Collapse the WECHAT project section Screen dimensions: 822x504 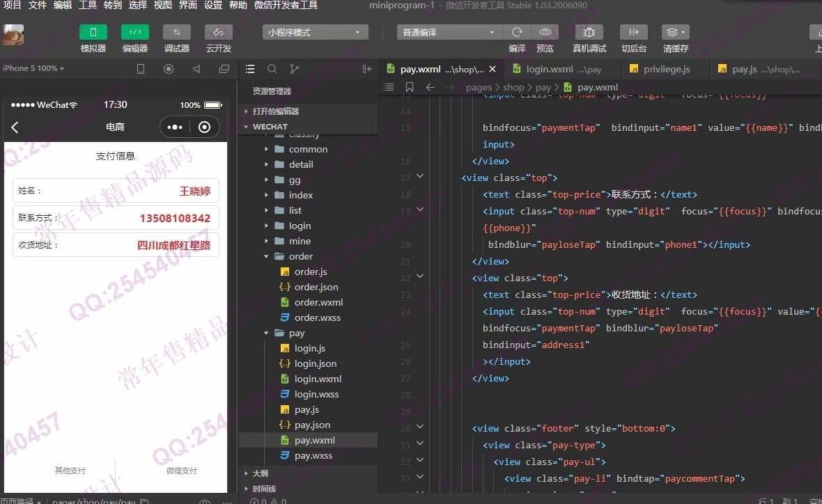point(308,127)
